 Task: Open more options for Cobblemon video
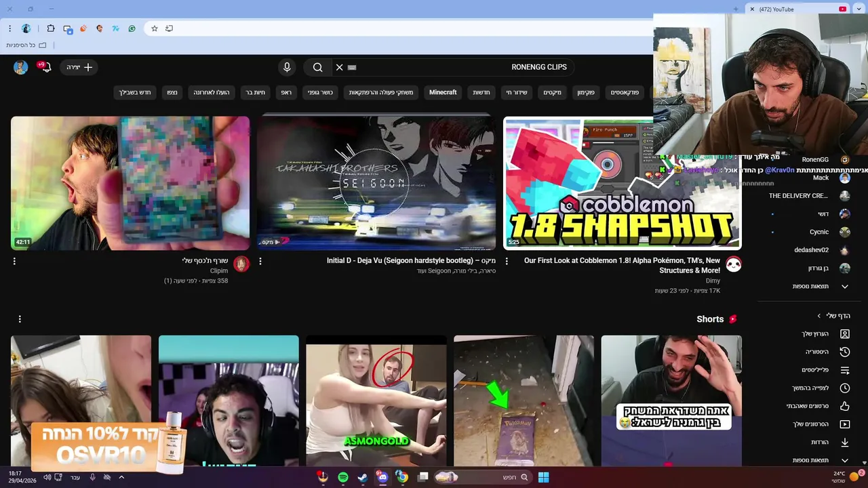click(507, 261)
